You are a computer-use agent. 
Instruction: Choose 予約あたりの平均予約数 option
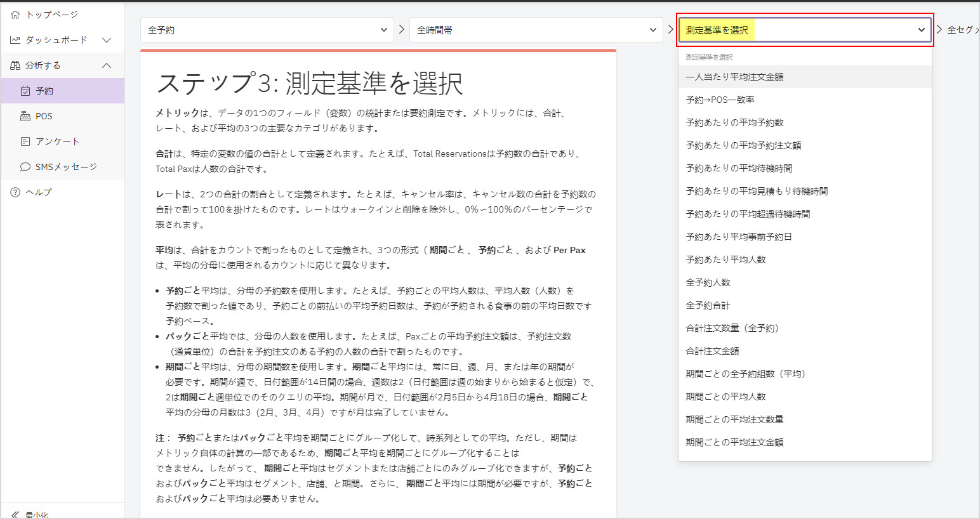pyautogui.click(x=805, y=122)
